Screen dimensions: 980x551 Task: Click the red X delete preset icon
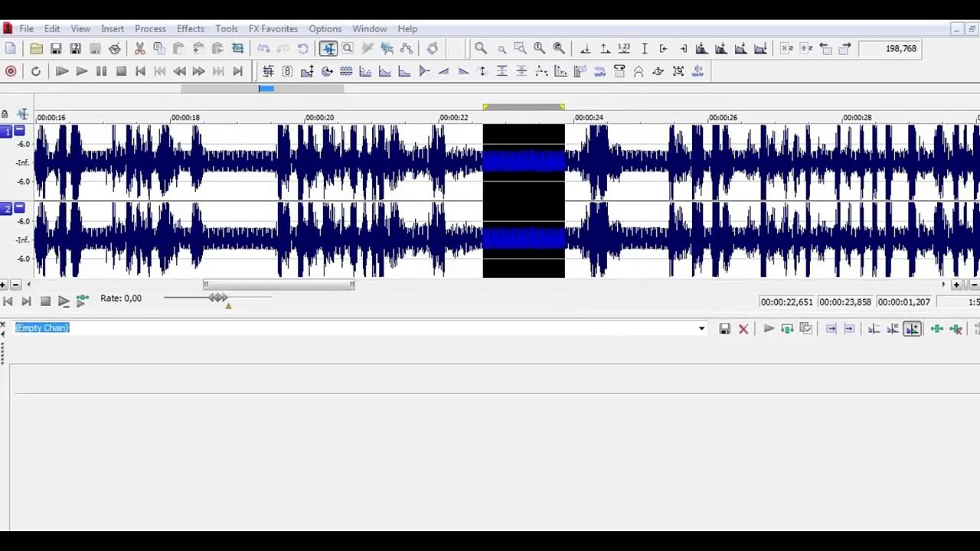pos(743,329)
